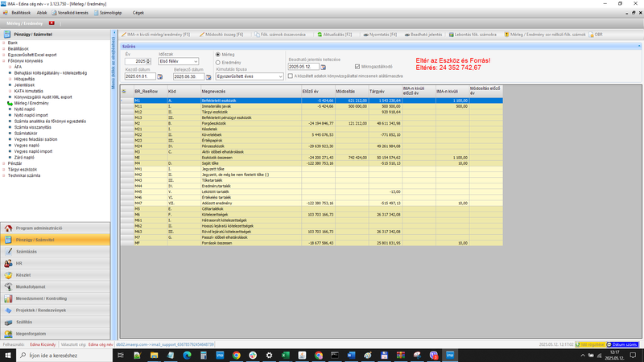
Task: Select the Források összesen row
Action: point(312,243)
